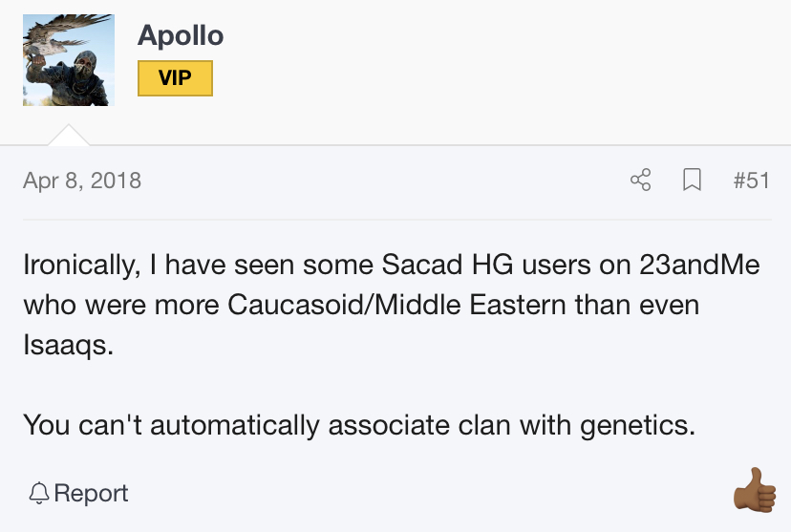This screenshot has height=532, width=791.
Task: Like the post with the thumbs-up icon
Action: point(754,491)
